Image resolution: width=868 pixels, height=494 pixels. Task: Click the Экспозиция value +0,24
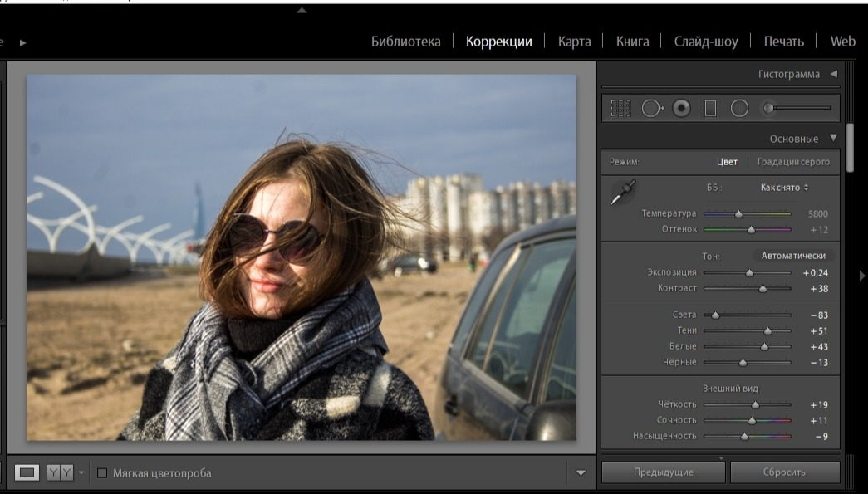point(816,272)
